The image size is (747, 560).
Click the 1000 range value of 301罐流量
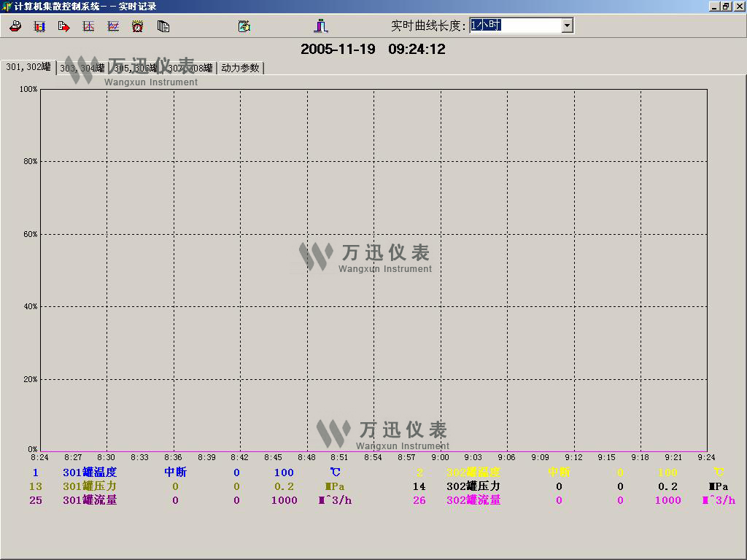[284, 500]
